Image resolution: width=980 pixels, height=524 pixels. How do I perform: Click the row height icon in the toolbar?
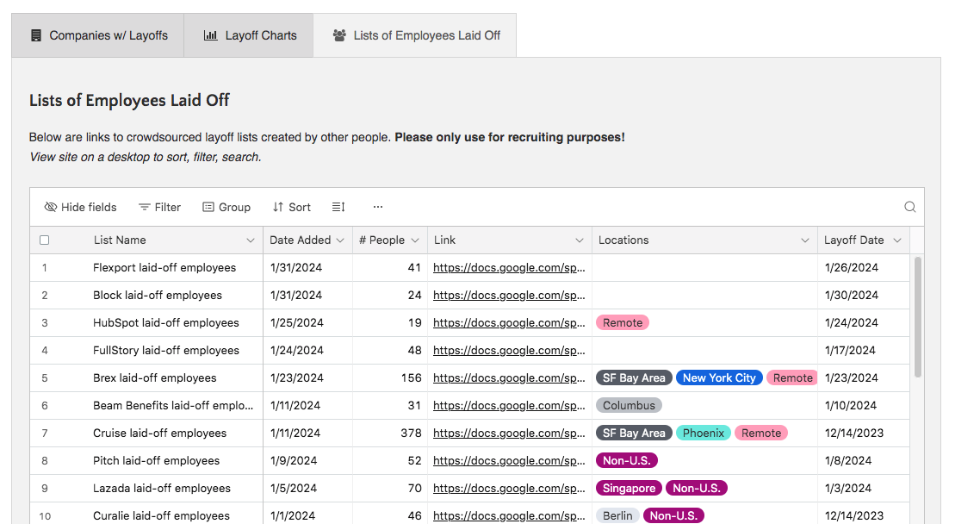[338, 207]
